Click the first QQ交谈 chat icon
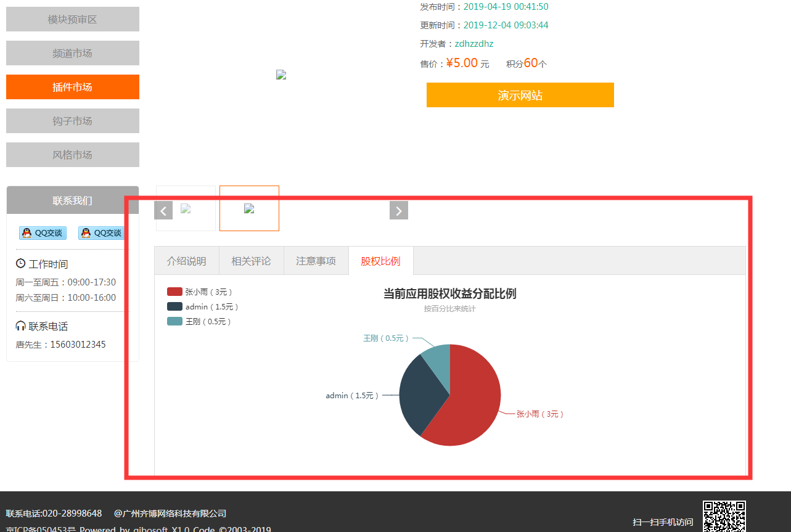The image size is (791, 532). (43, 233)
